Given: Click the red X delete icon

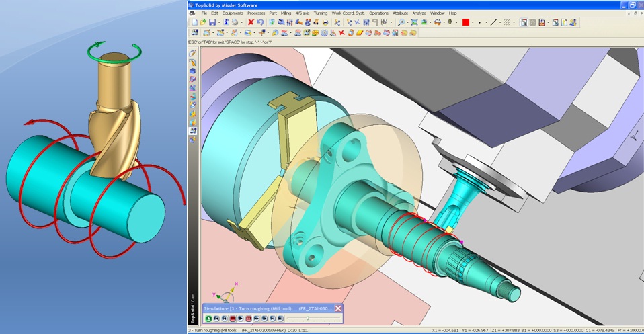Looking at the screenshot, I should pyautogui.click(x=251, y=22).
